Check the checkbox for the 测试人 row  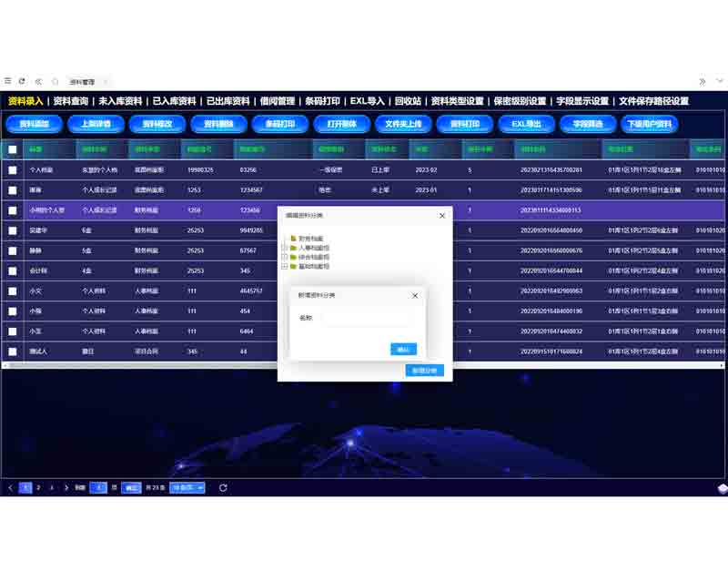13,351
